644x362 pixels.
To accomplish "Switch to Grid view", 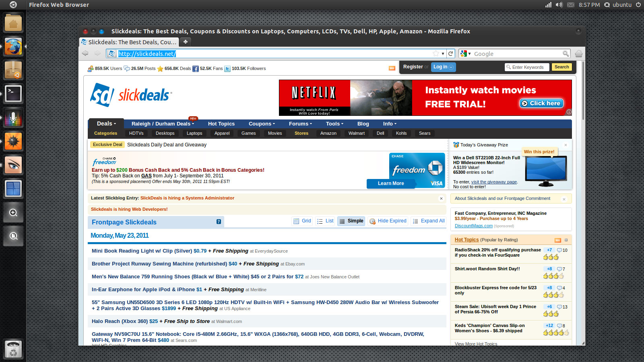I will 302,221.
